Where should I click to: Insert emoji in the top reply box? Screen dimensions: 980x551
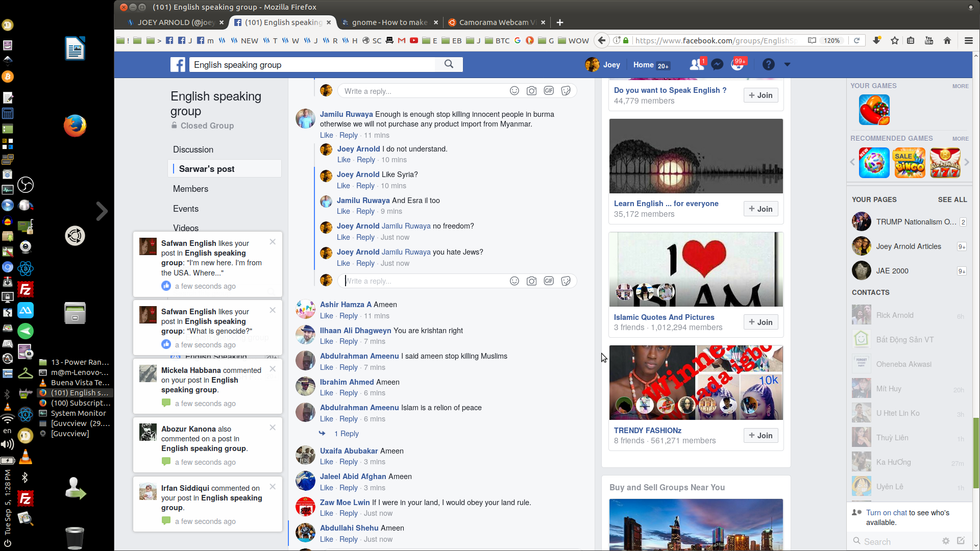[x=514, y=91]
